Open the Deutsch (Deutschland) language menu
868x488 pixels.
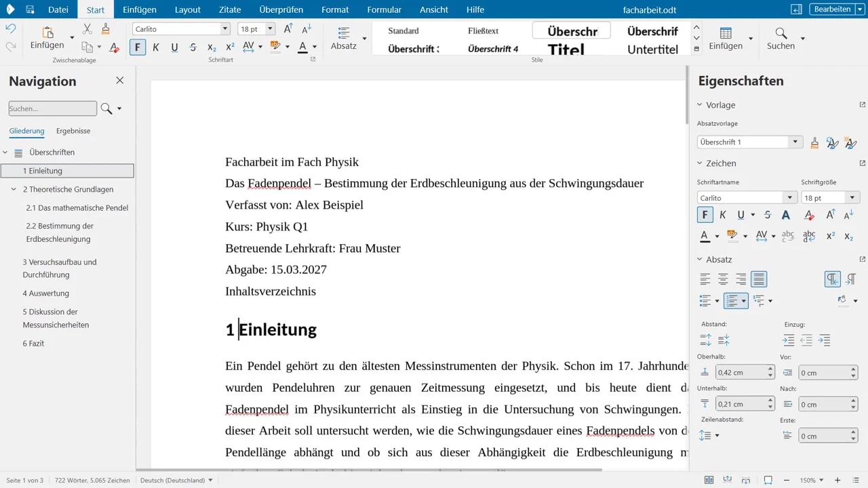[x=176, y=480]
